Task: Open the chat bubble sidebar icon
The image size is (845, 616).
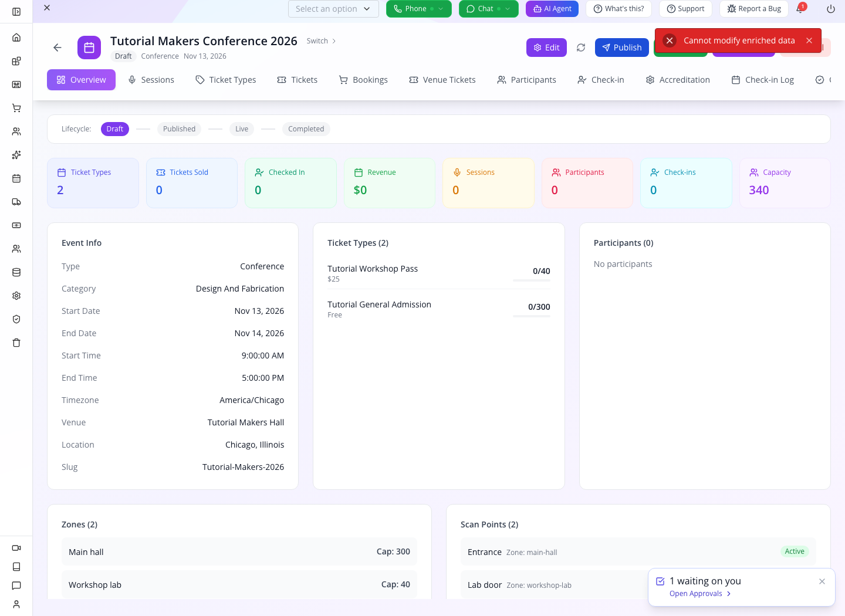Action: pyautogui.click(x=16, y=585)
